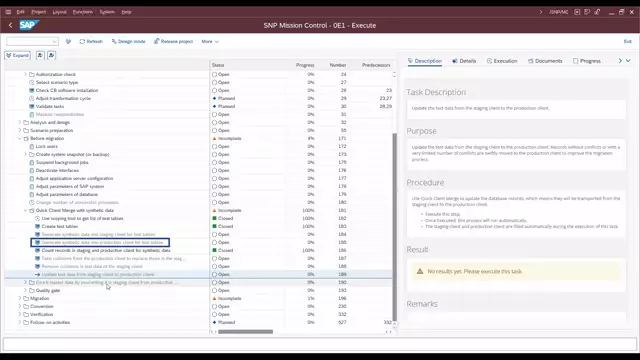The image size is (640, 360).
Task: Click the Status column header
Action: pyautogui.click(x=218, y=65)
